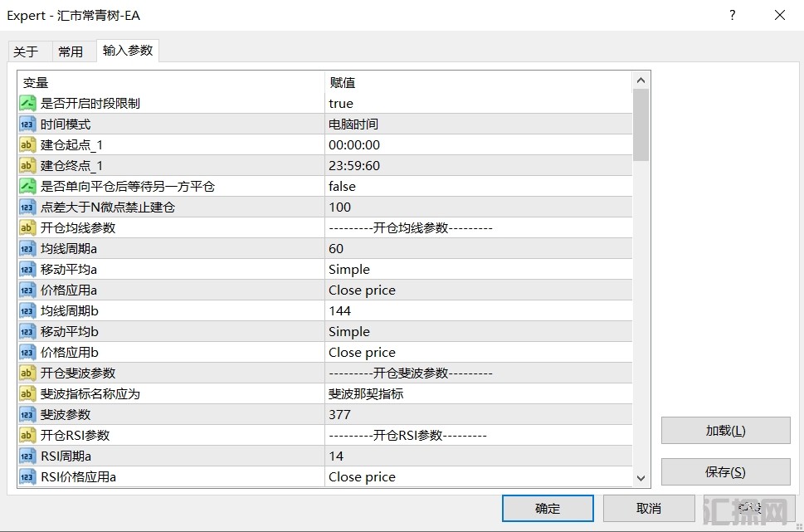Click the ab icon beside 开仓均线参数
This screenshot has width=804, height=532.
point(27,227)
